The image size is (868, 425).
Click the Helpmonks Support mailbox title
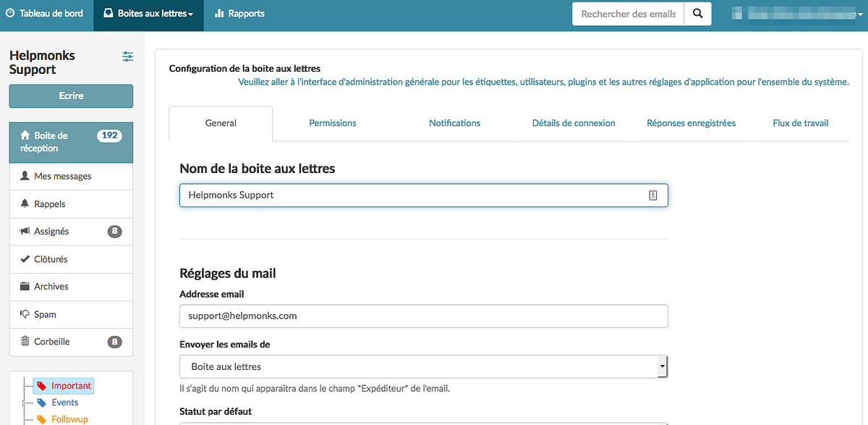(x=42, y=62)
